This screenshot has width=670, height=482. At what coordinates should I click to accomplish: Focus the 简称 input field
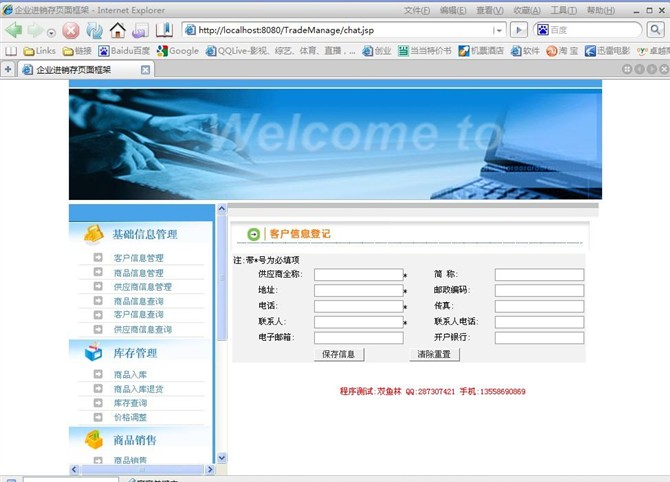(x=539, y=275)
